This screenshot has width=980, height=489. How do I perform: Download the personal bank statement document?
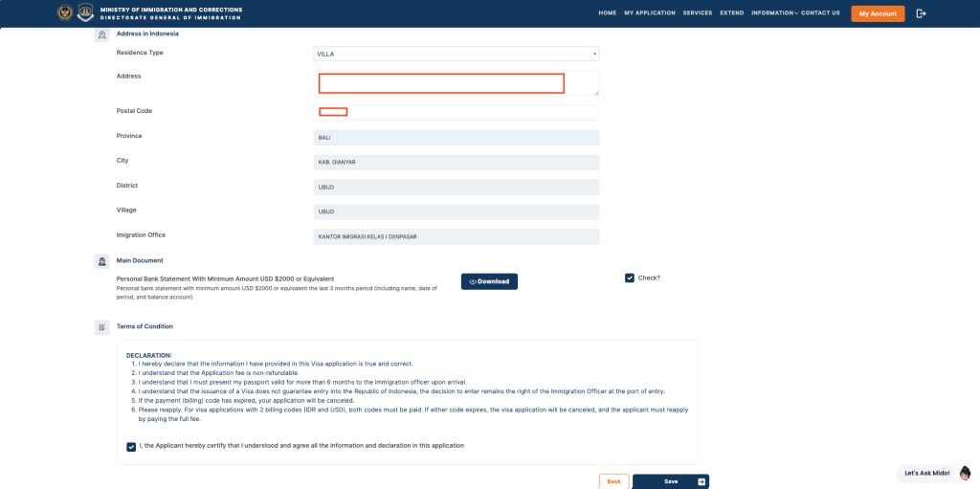(489, 281)
